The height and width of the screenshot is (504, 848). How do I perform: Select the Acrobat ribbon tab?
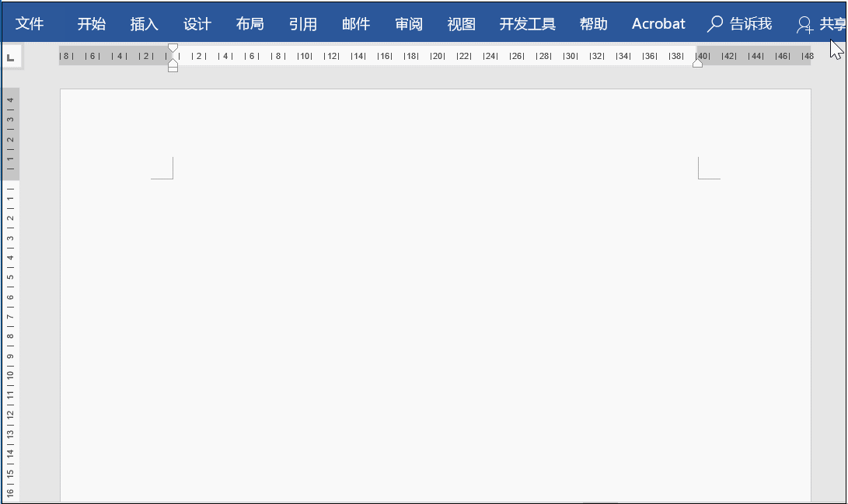(658, 24)
